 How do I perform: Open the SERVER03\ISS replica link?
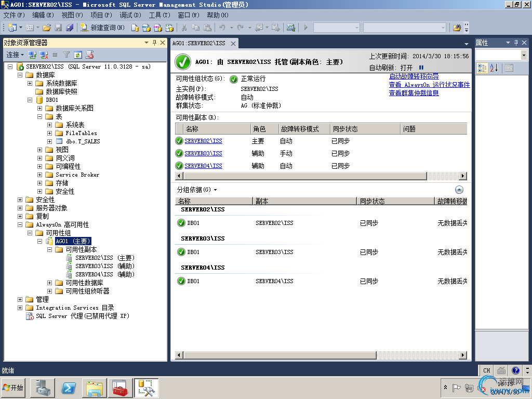pyautogui.click(x=203, y=153)
